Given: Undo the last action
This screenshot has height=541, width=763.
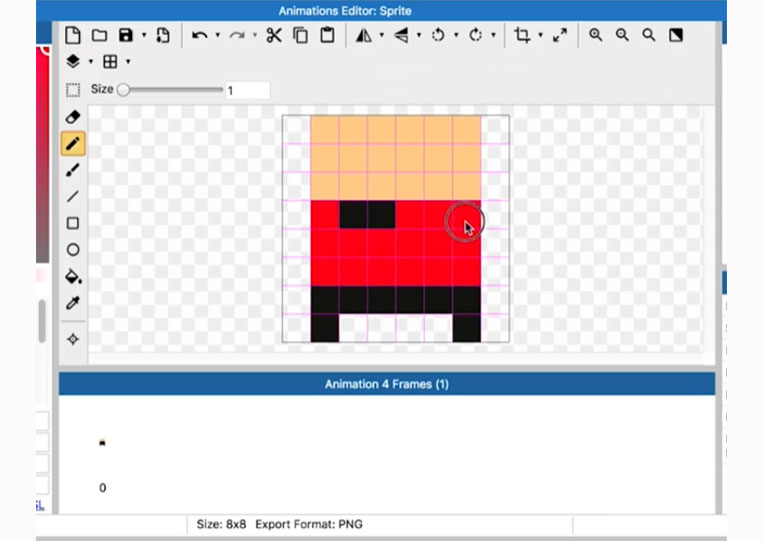Looking at the screenshot, I should click(x=200, y=35).
